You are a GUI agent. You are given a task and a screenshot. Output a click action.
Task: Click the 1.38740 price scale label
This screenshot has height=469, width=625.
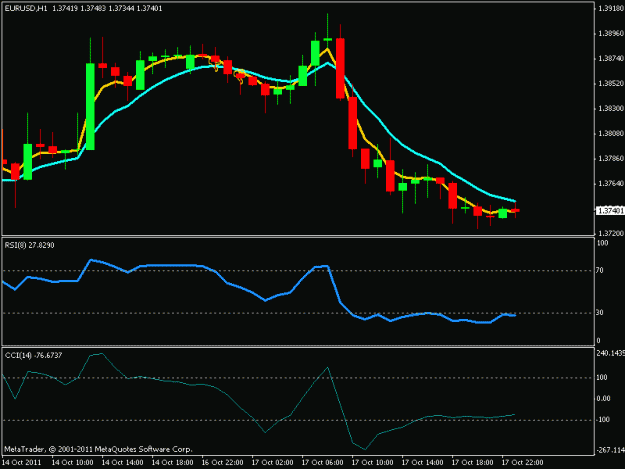pyautogui.click(x=611, y=59)
